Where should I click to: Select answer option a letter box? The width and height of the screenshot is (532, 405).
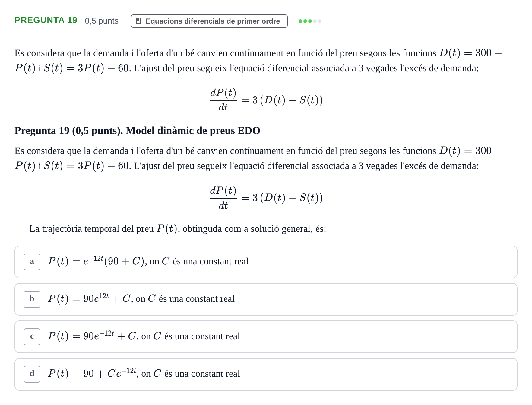(x=32, y=262)
